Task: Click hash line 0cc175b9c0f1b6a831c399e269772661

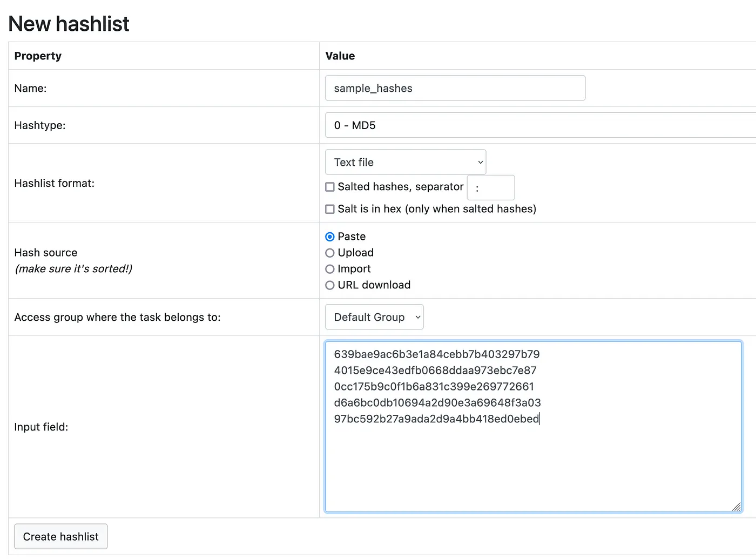Action: click(x=434, y=387)
